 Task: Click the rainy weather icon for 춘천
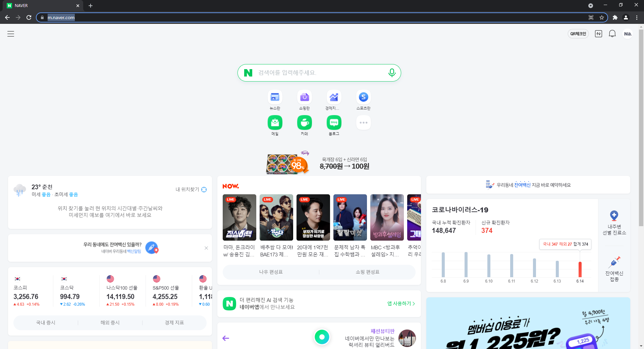point(20,190)
